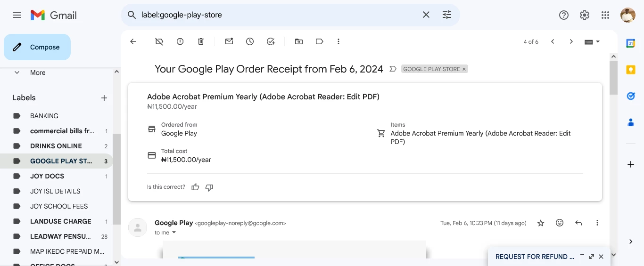Compose a new email
Image resolution: width=644 pixels, height=266 pixels.
coord(37,47)
